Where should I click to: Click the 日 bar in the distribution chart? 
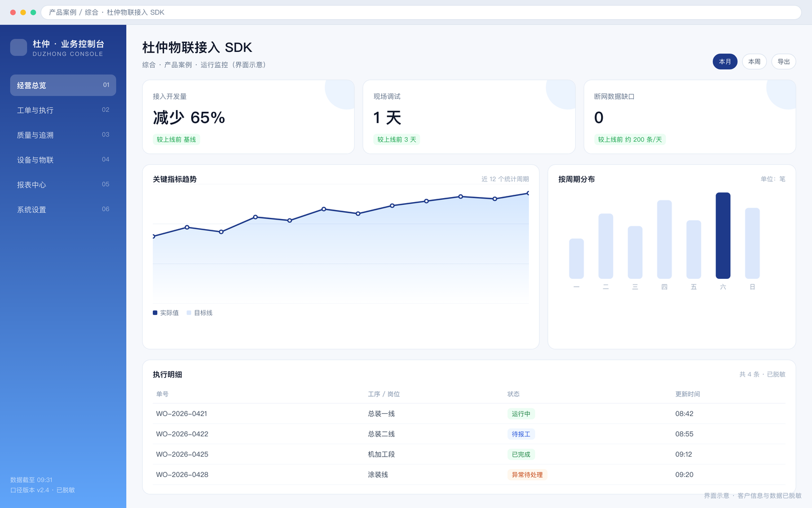tap(752, 243)
